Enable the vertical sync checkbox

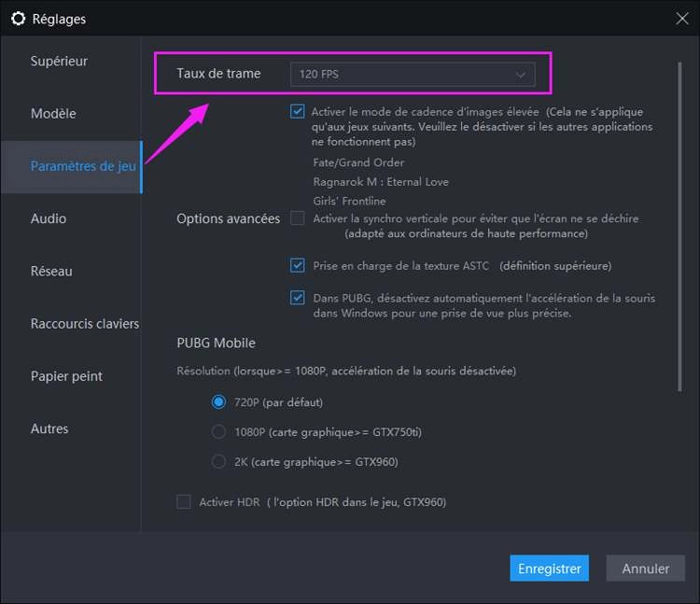(x=298, y=218)
